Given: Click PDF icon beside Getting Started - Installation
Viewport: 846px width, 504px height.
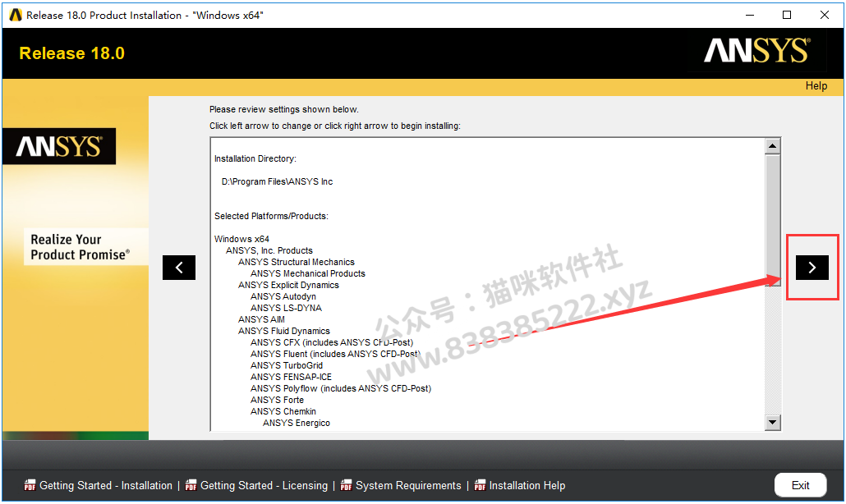Looking at the screenshot, I should pyautogui.click(x=30, y=485).
